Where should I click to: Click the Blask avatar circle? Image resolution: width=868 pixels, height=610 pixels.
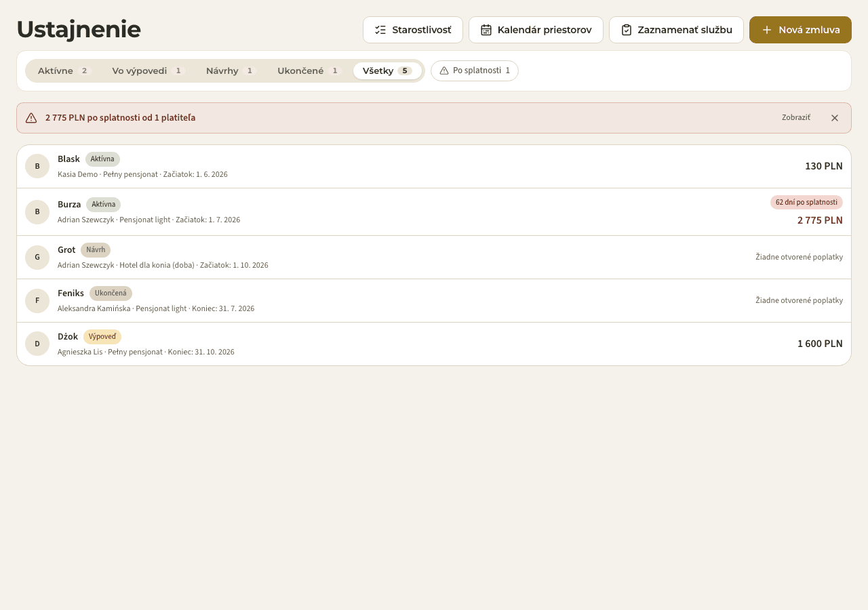pos(37,166)
